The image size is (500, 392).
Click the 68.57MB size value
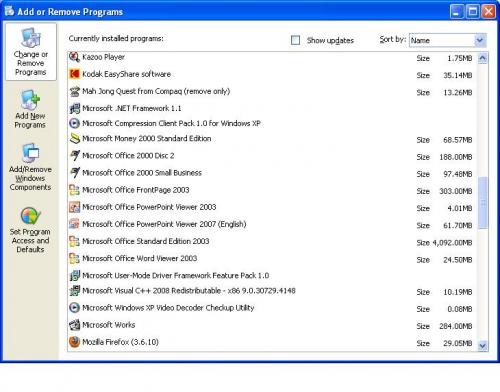pyautogui.click(x=458, y=140)
